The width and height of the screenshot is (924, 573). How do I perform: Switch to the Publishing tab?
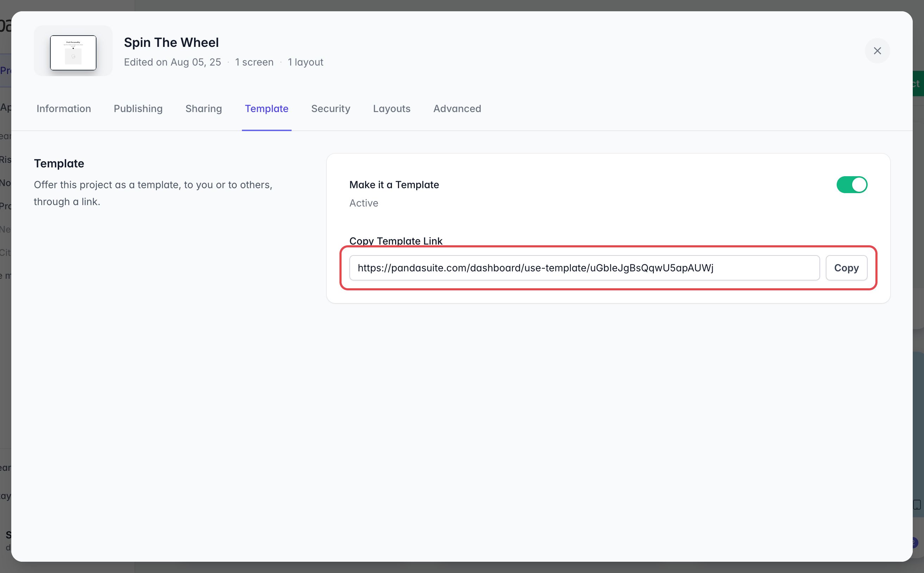[x=138, y=109]
